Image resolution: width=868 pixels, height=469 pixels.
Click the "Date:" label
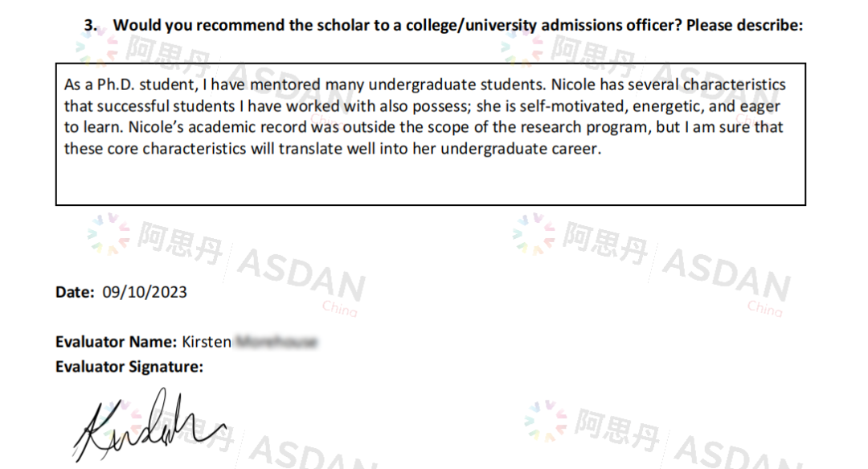coord(76,292)
